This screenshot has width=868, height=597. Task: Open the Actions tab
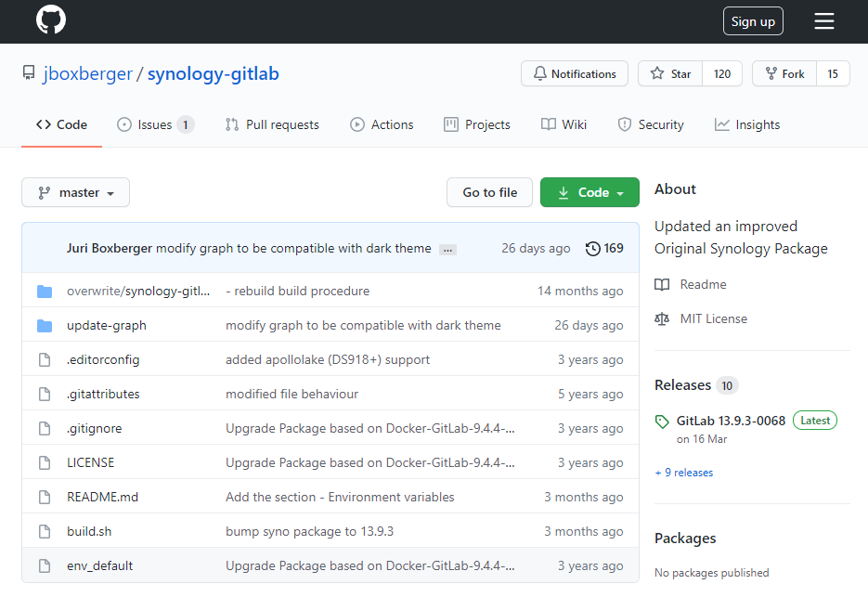(x=382, y=124)
